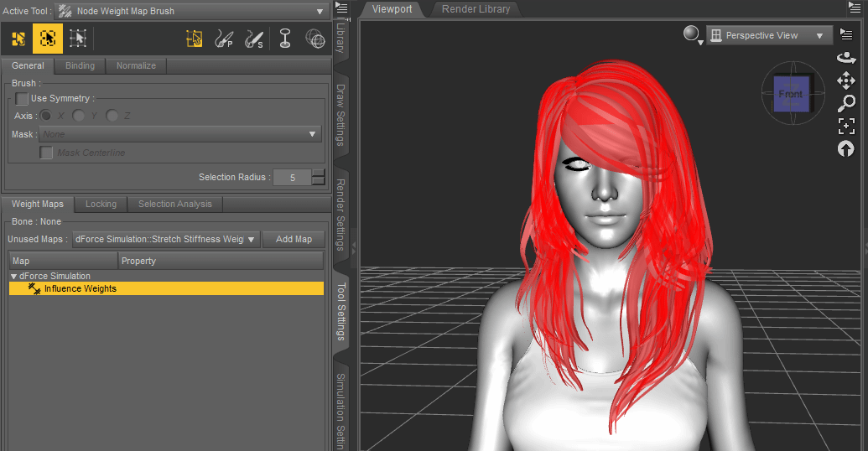Enable the Use Symmetry checkbox
868x451 pixels.
point(22,99)
